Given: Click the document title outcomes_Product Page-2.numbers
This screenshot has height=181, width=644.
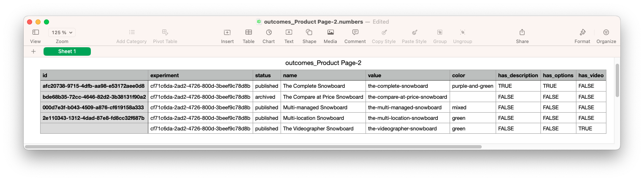Looking at the screenshot, I should point(313,22).
